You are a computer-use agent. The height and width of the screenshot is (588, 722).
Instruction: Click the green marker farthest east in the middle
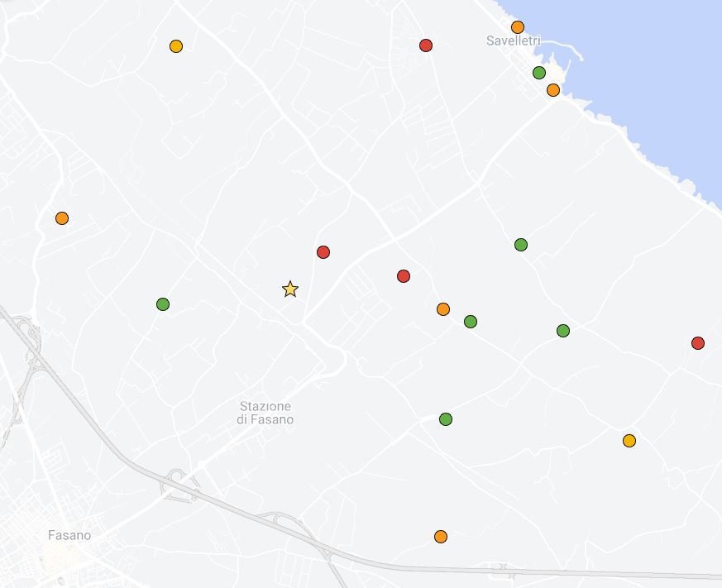click(x=563, y=330)
